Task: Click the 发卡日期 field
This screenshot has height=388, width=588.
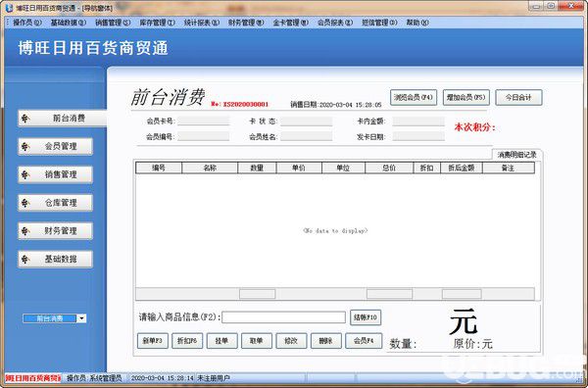Action: point(418,136)
